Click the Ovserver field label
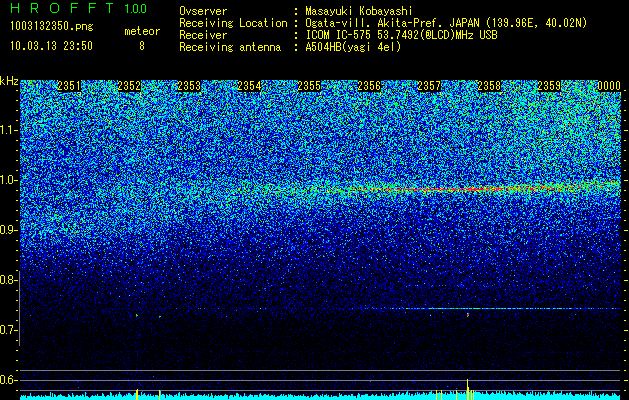The height and width of the screenshot is (400, 629). click(x=203, y=11)
